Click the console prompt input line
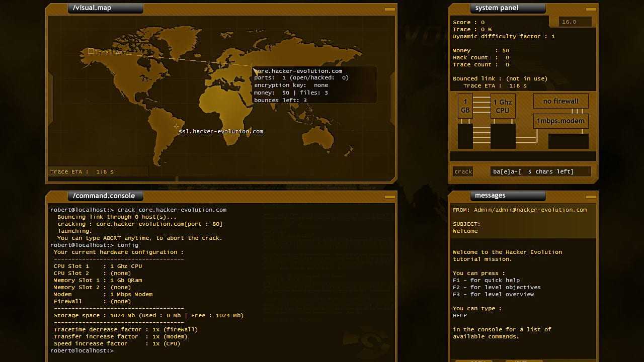The height and width of the screenshot is (362, 644). (201, 350)
